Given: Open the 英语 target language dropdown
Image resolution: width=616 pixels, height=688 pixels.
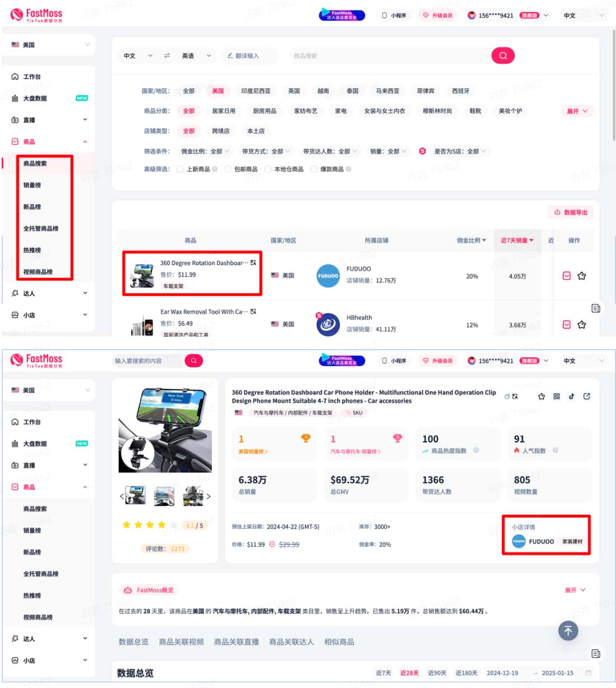Looking at the screenshot, I should pyautogui.click(x=196, y=56).
